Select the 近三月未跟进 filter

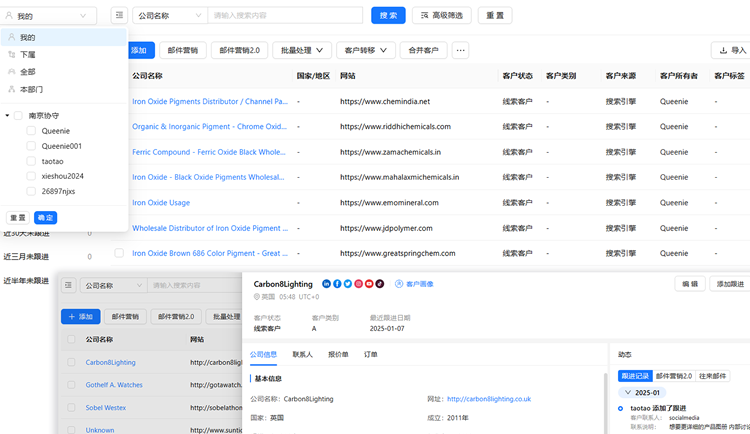coord(26,256)
